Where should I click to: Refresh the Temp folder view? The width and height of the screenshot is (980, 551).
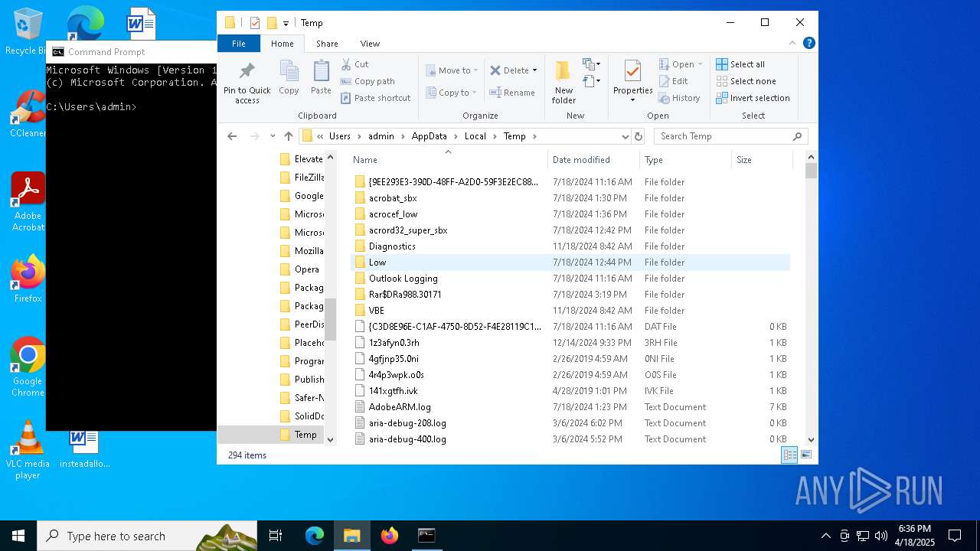tap(639, 136)
